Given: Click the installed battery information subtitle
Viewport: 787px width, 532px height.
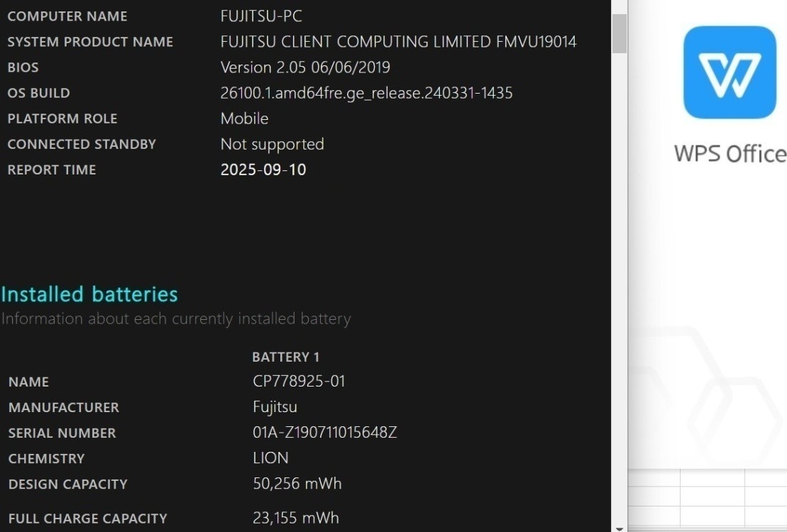Looking at the screenshot, I should (x=176, y=319).
